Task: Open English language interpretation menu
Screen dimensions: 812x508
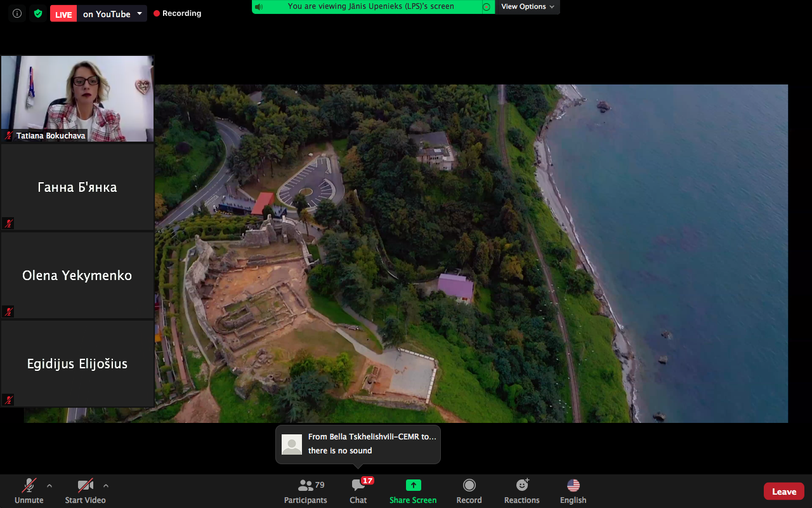Action: (x=573, y=491)
